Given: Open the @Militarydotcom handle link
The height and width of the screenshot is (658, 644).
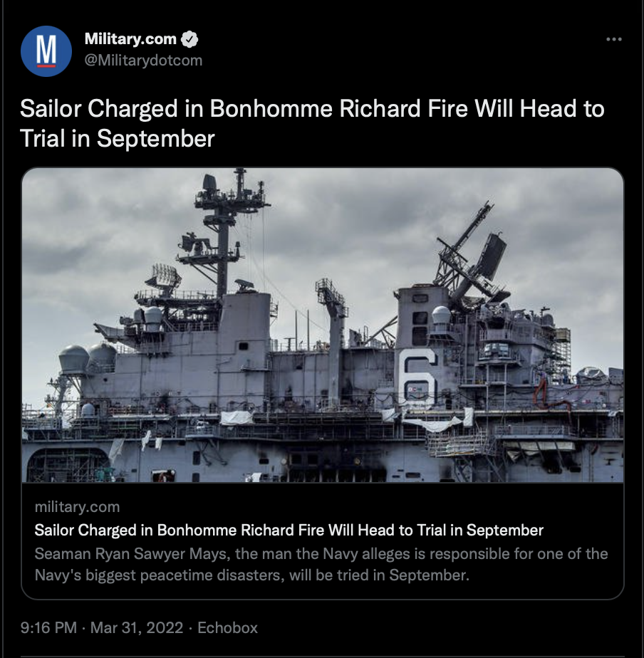Looking at the screenshot, I should (x=143, y=61).
